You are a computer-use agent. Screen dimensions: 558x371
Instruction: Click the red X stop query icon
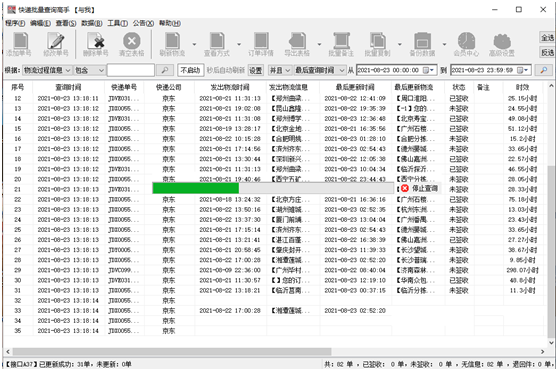click(x=405, y=188)
